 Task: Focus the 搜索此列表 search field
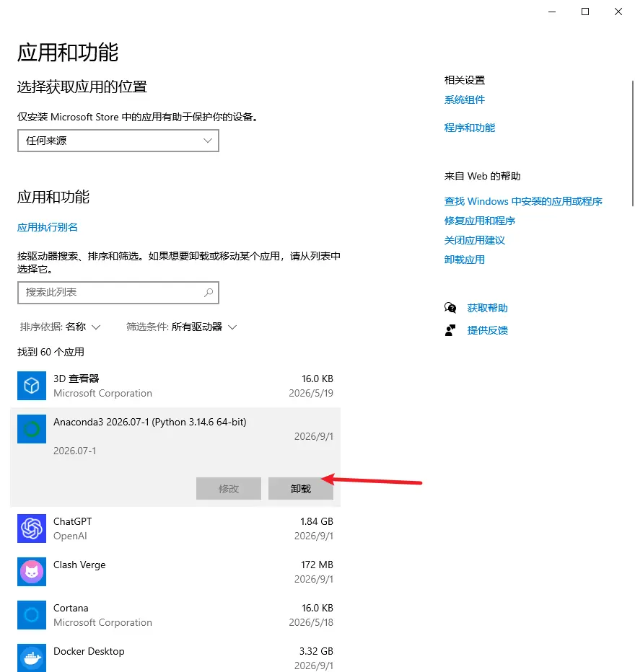(118, 293)
